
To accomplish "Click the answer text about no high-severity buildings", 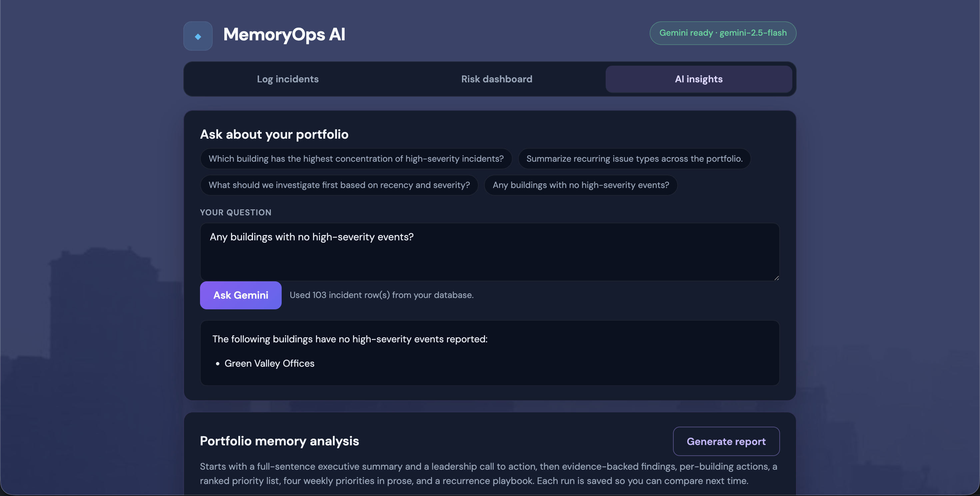I will pyautogui.click(x=350, y=339).
